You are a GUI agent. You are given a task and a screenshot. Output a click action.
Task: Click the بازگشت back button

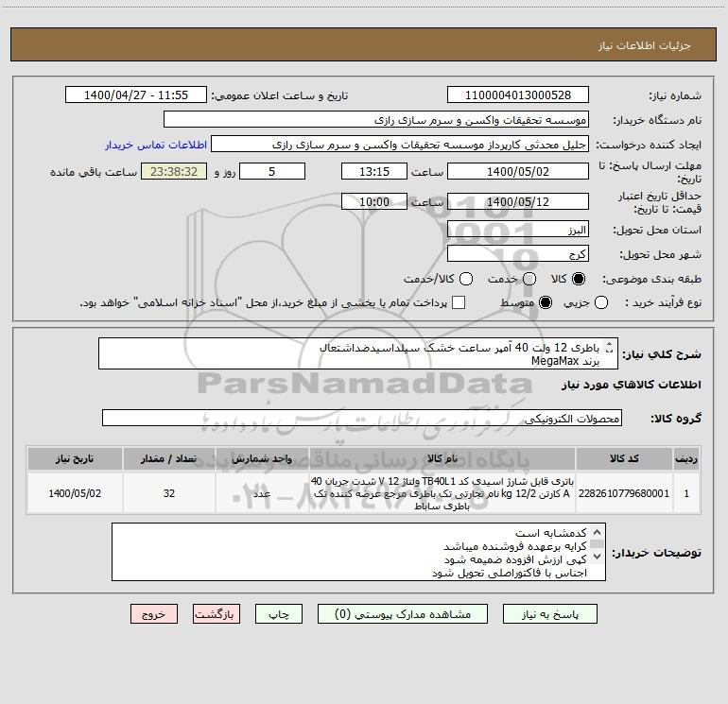(x=217, y=614)
